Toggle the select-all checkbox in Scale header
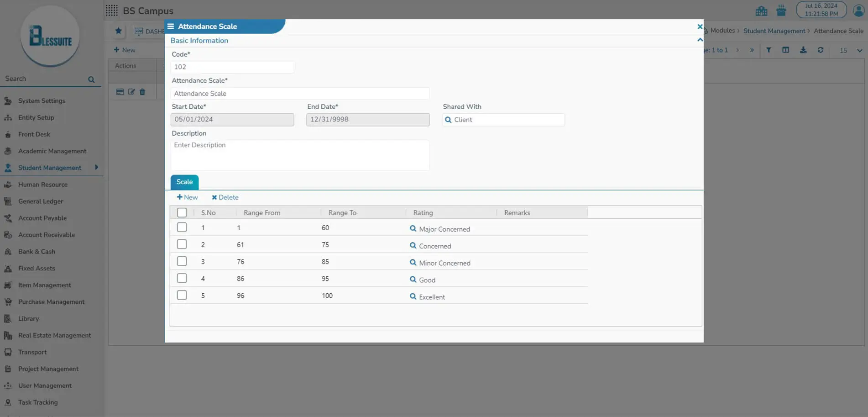Viewport: 868px width, 417px height. point(182,212)
